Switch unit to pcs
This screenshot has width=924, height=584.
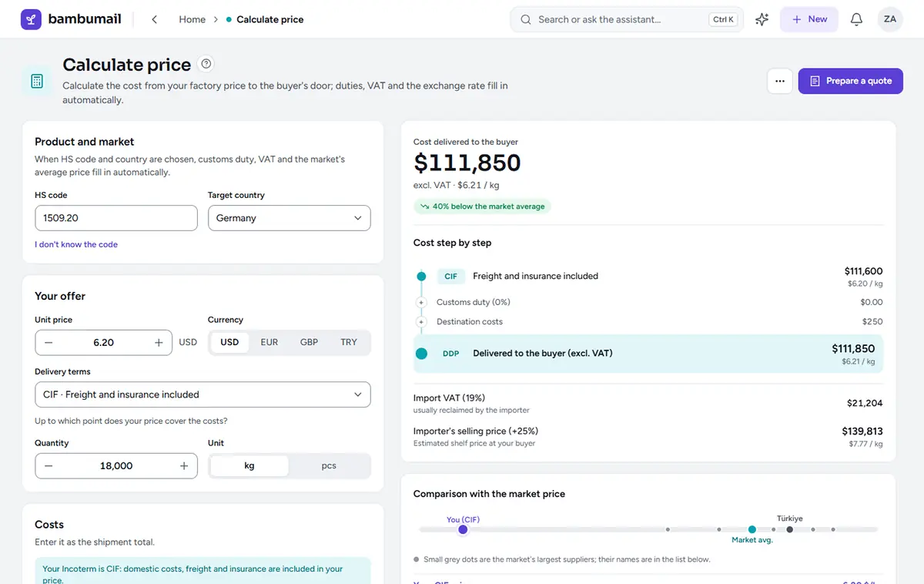coord(329,466)
